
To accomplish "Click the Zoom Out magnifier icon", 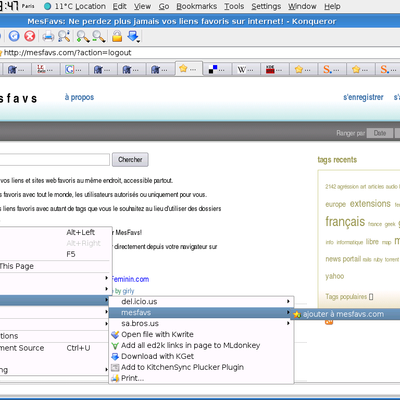I will 99,36.
